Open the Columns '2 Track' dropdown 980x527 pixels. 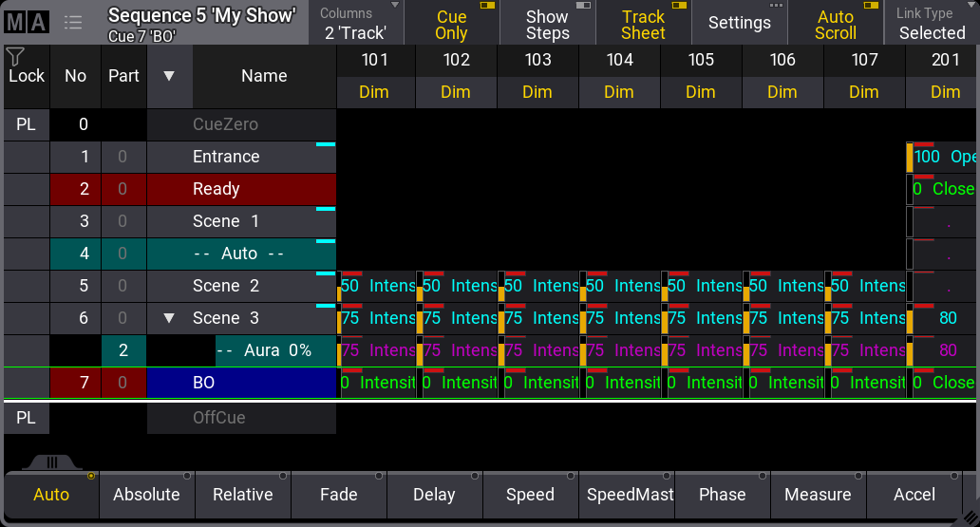355,24
